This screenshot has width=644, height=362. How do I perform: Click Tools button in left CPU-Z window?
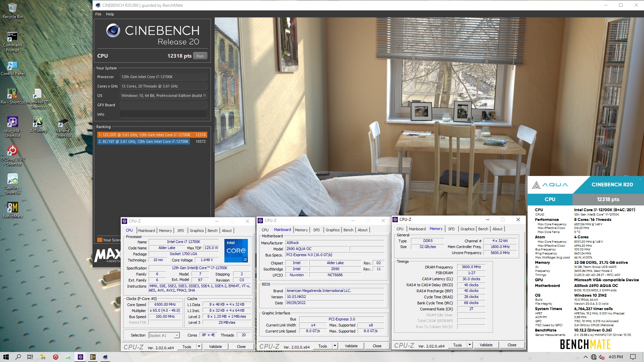[x=187, y=347]
